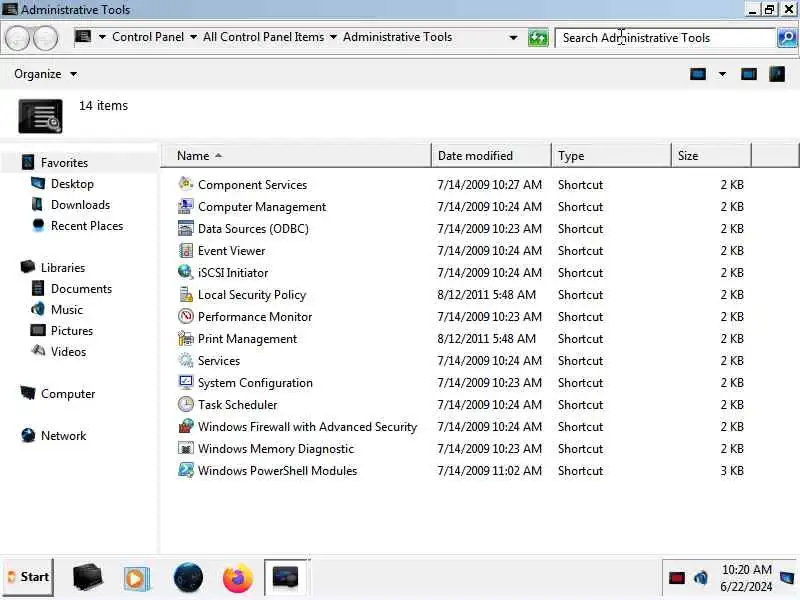800x600 pixels.
Task: Expand the arrow after All Control Panel Items
Action: (333, 37)
